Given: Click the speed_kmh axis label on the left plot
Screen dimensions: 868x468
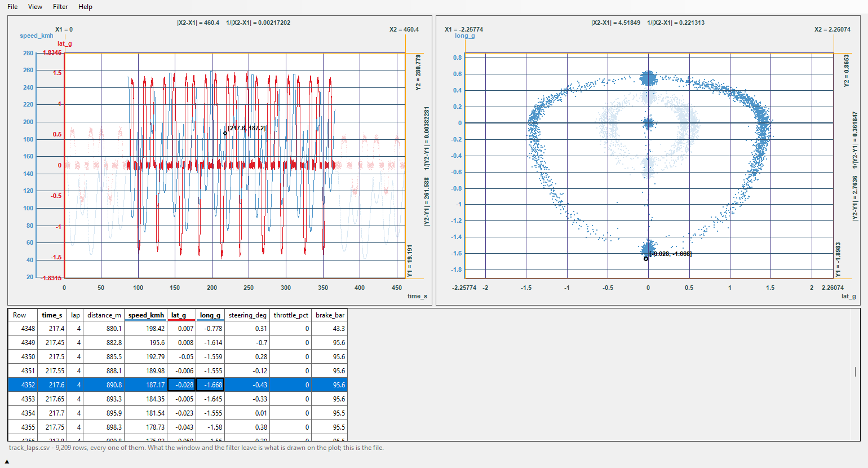Looking at the screenshot, I should click(x=37, y=36).
